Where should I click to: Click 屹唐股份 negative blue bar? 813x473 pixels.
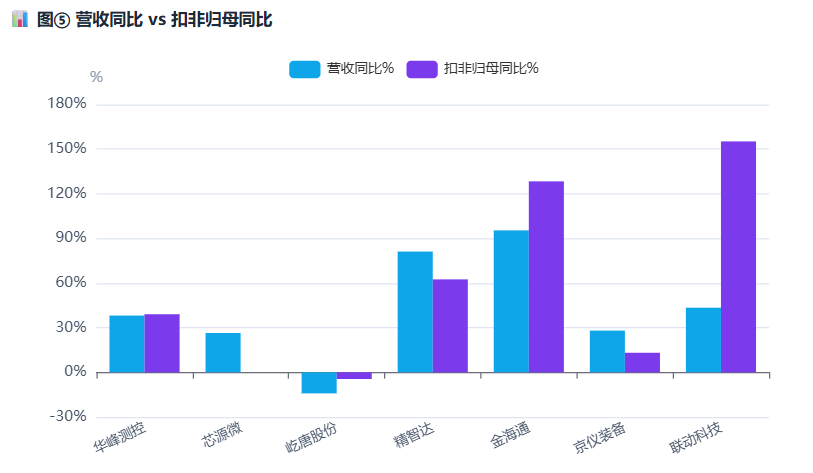point(319,383)
